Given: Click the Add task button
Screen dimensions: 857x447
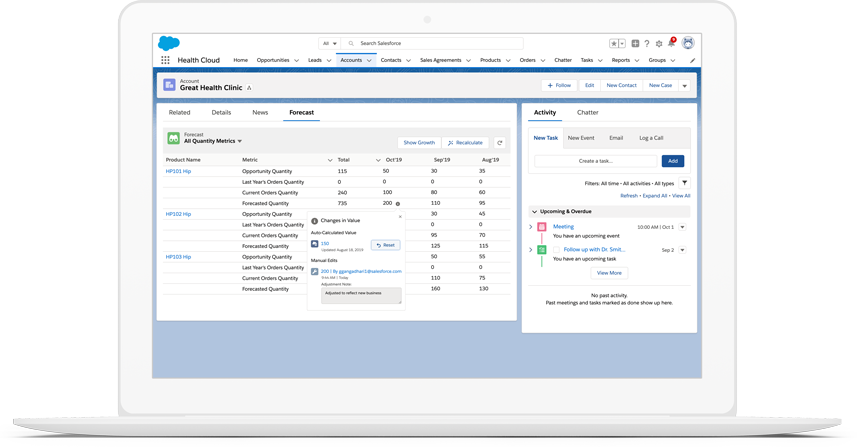Looking at the screenshot, I should 673,161.
